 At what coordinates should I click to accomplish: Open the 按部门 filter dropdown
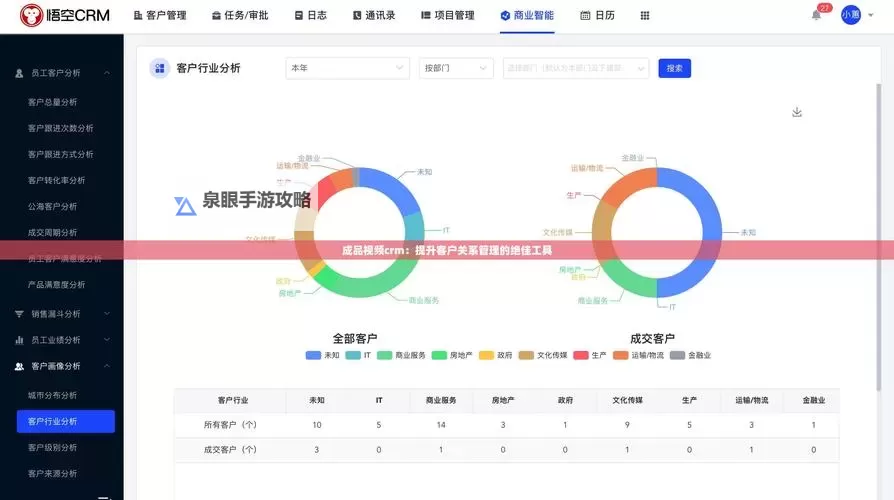coord(456,68)
